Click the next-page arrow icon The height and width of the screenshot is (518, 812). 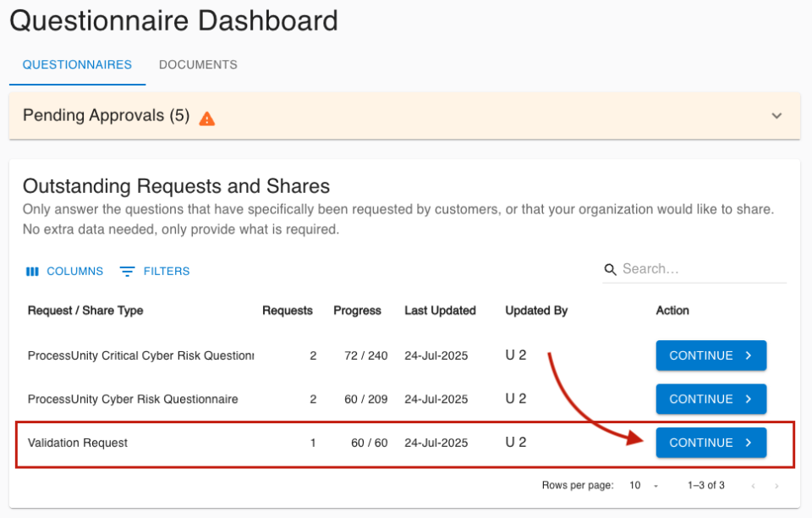pyautogui.click(x=776, y=485)
